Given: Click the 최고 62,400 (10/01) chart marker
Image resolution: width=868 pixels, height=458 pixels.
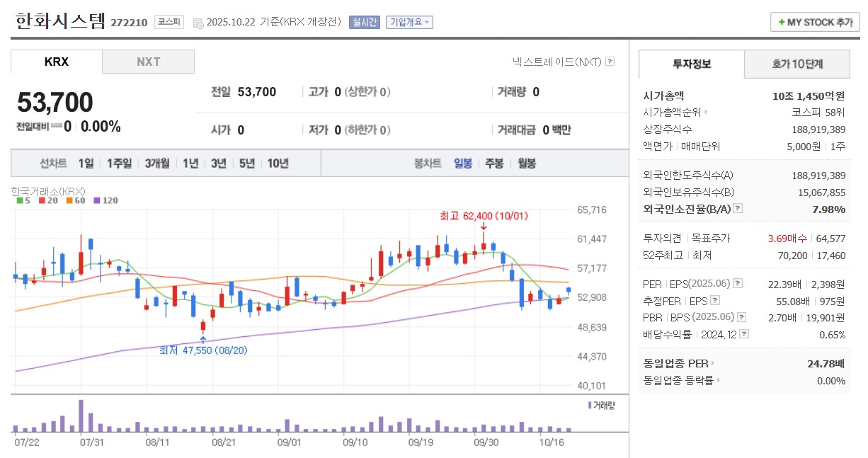Looking at the screenshot, I should click(484, 215).
